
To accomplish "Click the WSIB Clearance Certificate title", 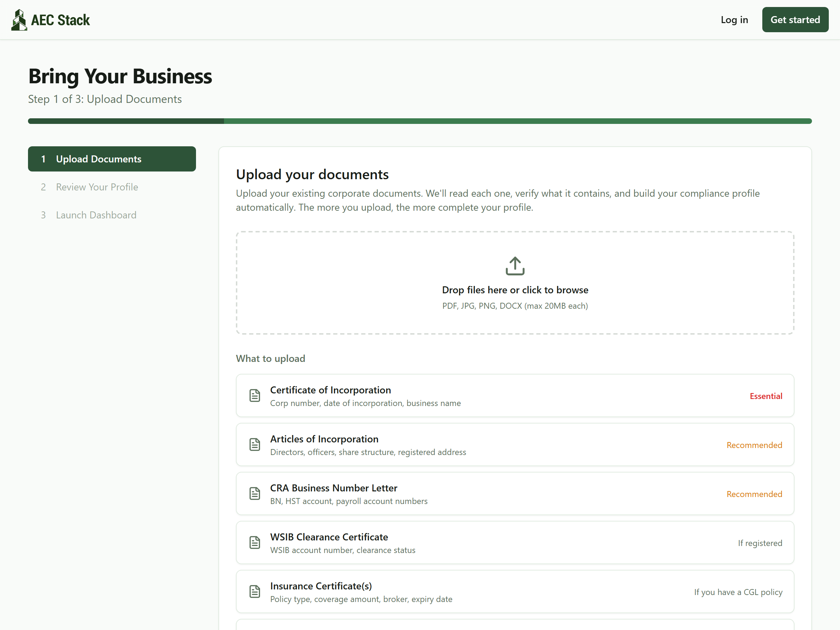I will click(x=329, y=537).
